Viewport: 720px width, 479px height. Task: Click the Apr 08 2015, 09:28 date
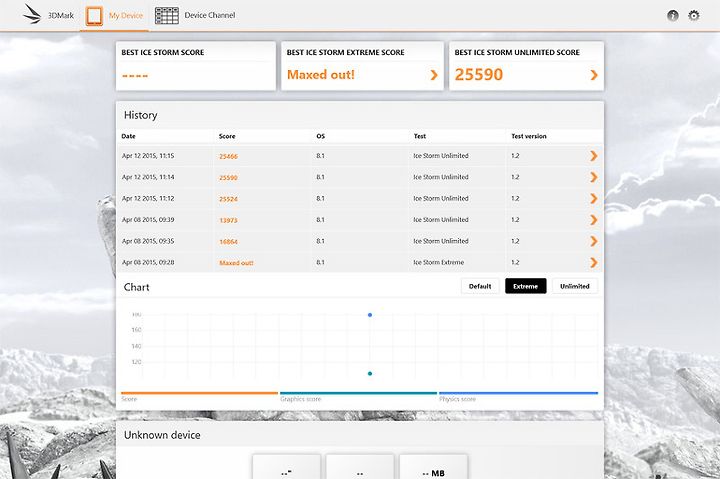pyautogui.click(x=148, y=262)
